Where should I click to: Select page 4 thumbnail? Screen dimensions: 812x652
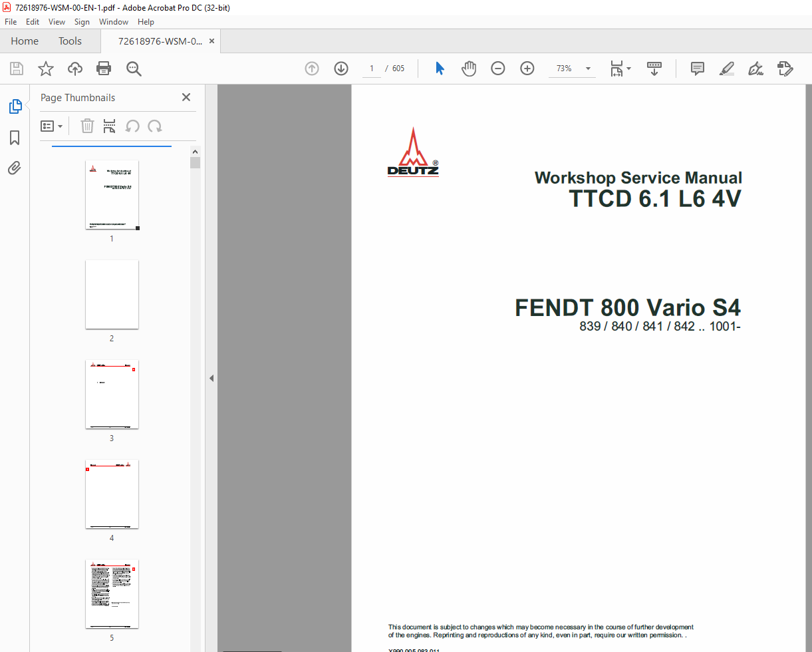[x=112, y=494]
